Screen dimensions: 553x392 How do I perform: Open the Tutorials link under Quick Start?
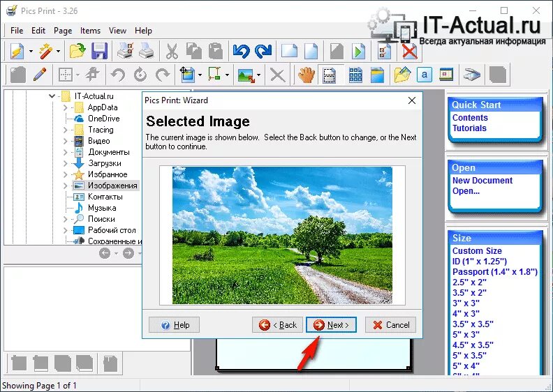click(469, 128)
